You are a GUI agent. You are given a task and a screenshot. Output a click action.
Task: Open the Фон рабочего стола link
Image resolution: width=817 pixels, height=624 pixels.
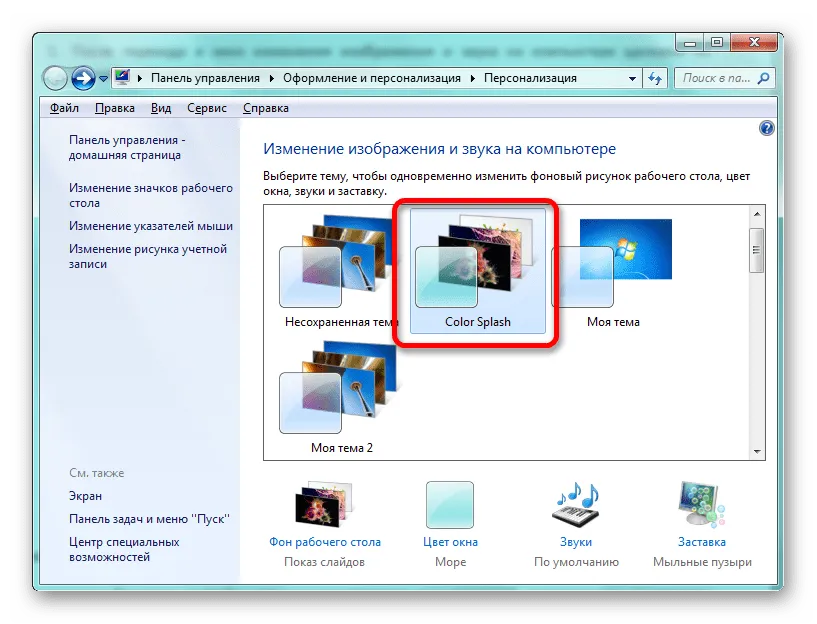coord(325,542)
